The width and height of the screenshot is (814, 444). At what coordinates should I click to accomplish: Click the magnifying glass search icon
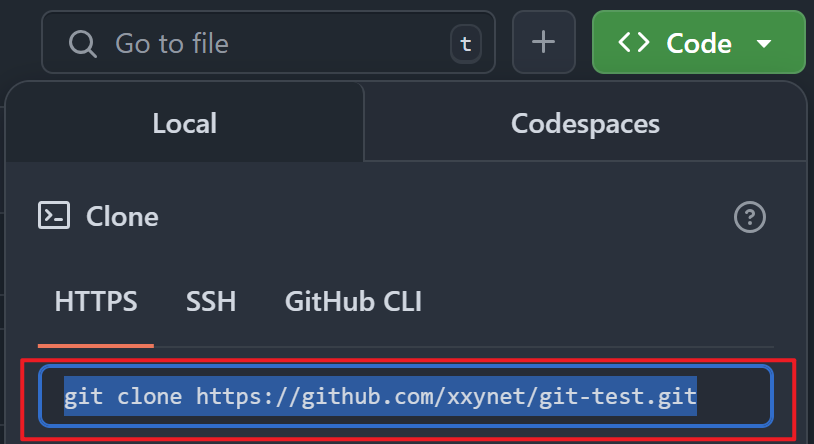pyautogui.click(x=83, y=44)
